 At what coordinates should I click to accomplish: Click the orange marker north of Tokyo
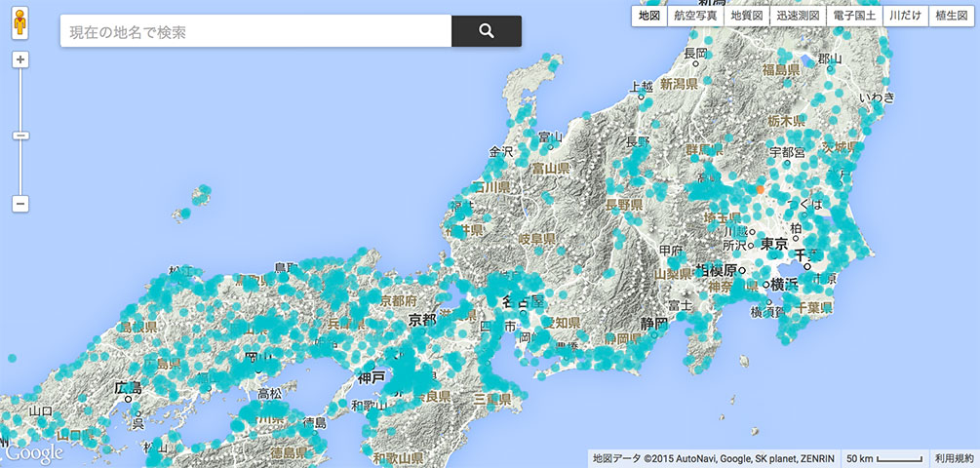pos(761,190)
